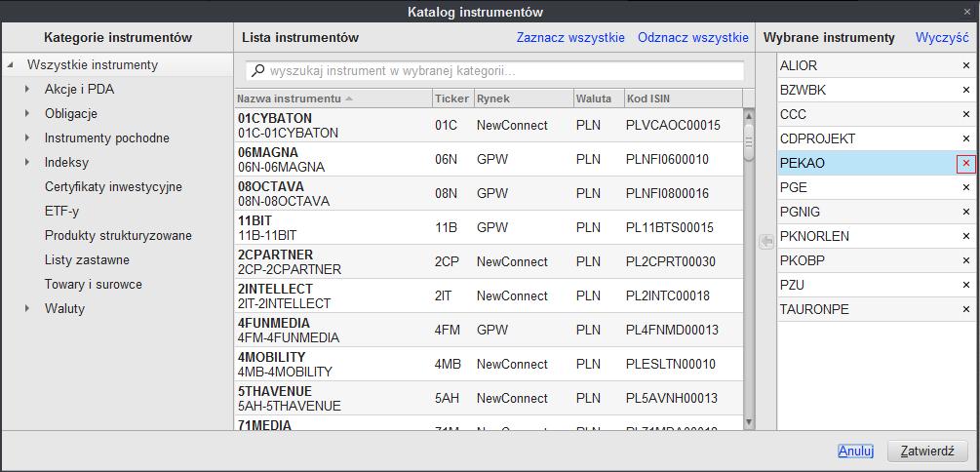Select the 5THAVENUE instrument row
The height and width of the screenshot is (472, 980).
[489, 398]
